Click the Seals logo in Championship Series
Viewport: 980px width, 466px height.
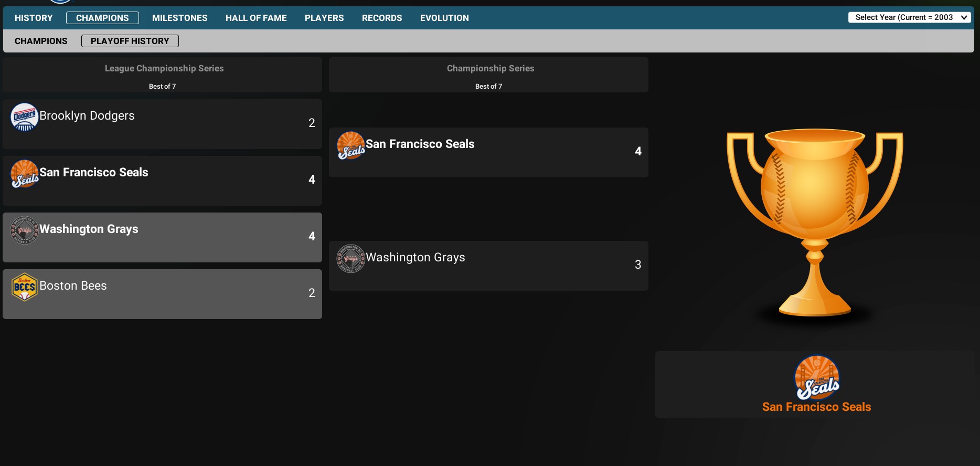351,145
